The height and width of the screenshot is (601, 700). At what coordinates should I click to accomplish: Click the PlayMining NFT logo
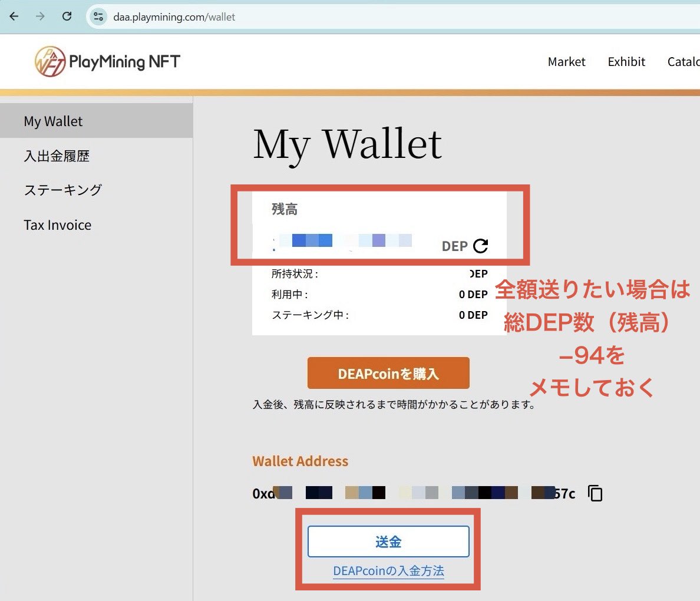pyautogui.click(x=108, y=61)
